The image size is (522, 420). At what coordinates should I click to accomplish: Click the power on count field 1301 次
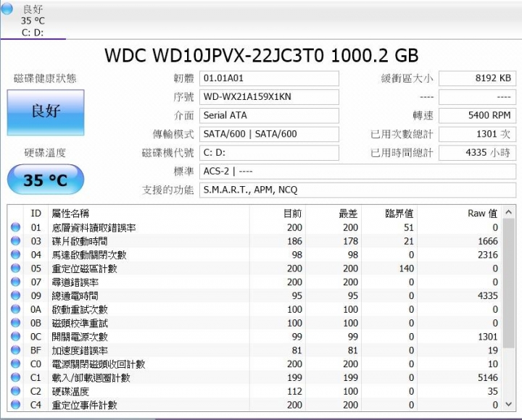[477, 134]
